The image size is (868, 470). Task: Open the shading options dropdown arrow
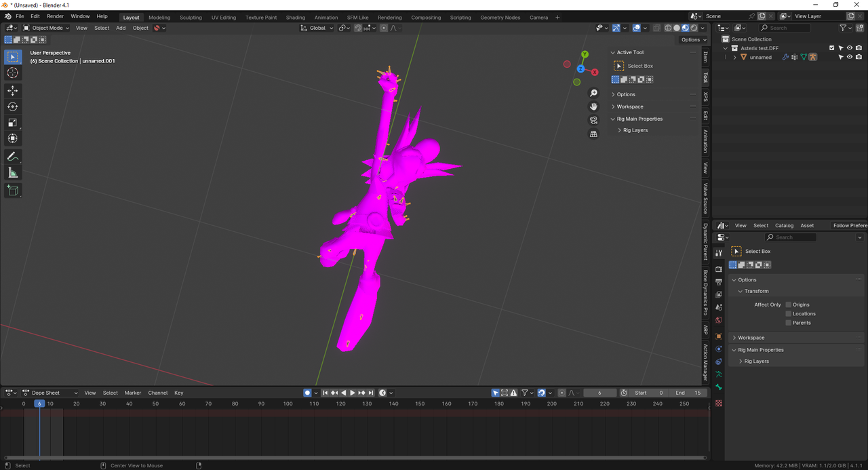click(702, 28)
